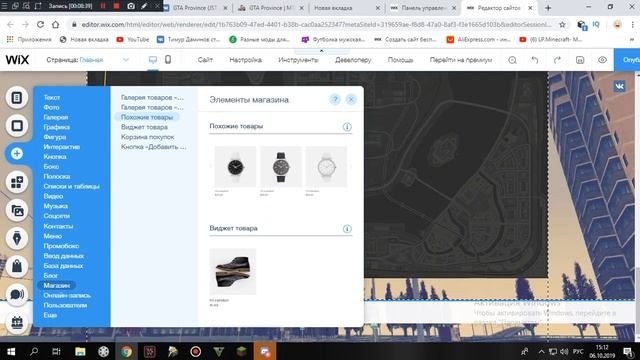640x360 pixels.
Task: Switch to desktop view icon
Action: 153,60
